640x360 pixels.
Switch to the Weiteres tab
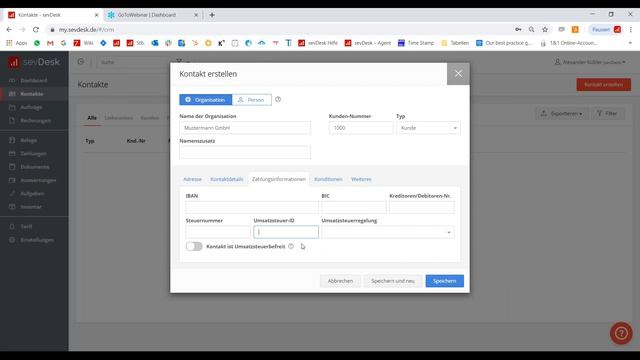(361, 179)
